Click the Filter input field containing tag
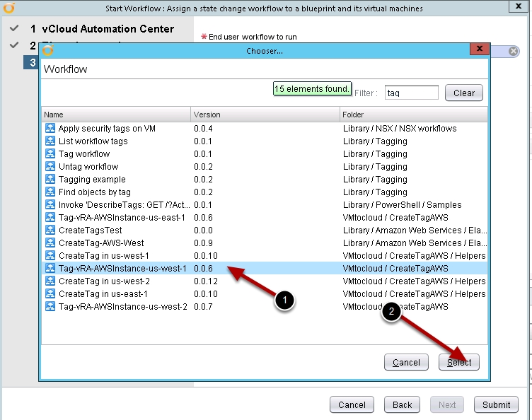Image resolution: width=532 pixels, height=420 pixels. (412, 93)
